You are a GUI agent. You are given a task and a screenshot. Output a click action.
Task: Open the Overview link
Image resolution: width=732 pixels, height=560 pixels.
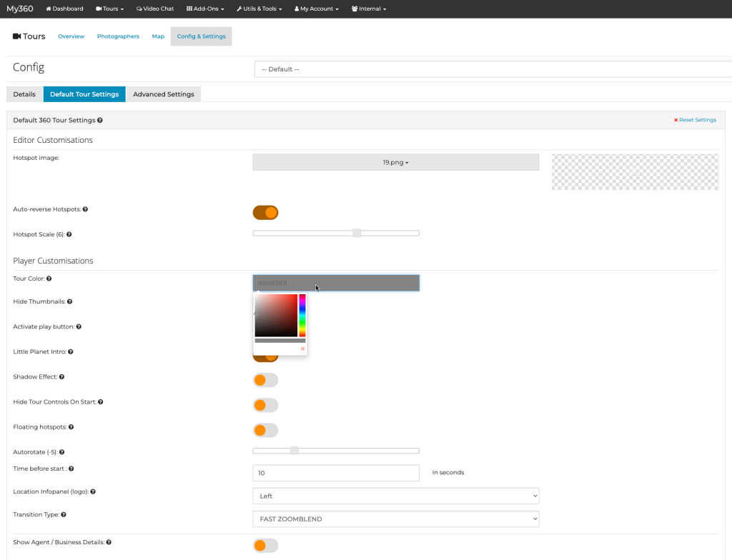71,36
